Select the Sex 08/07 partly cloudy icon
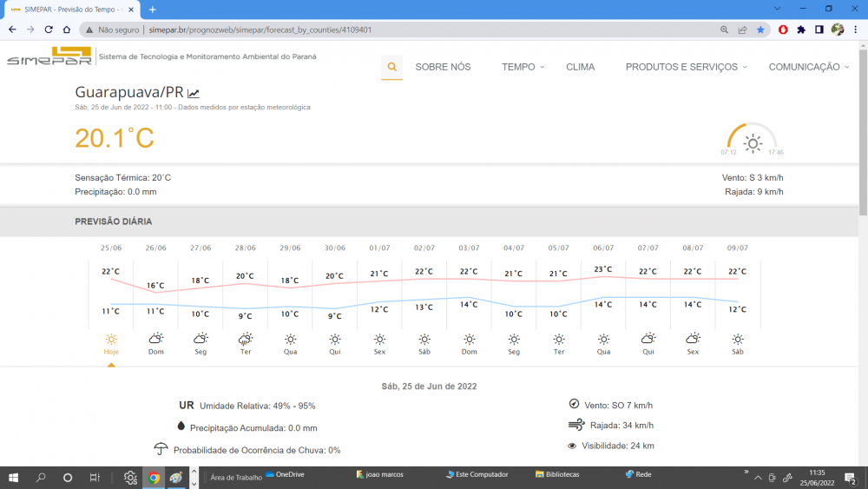Image resolution: width=868 pixels, height=489 pixels. tap(693, 339)
